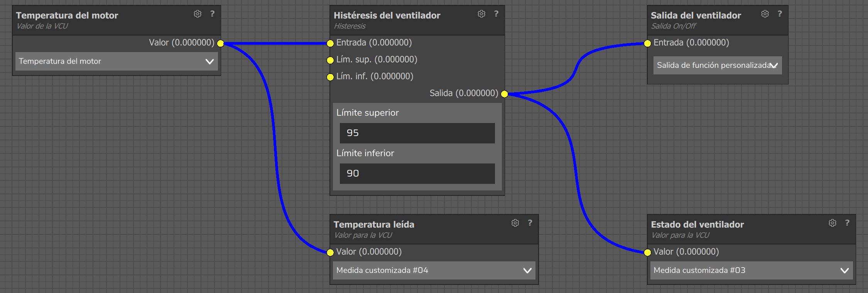Click the Lím. sup. input port

pos(330,60)
